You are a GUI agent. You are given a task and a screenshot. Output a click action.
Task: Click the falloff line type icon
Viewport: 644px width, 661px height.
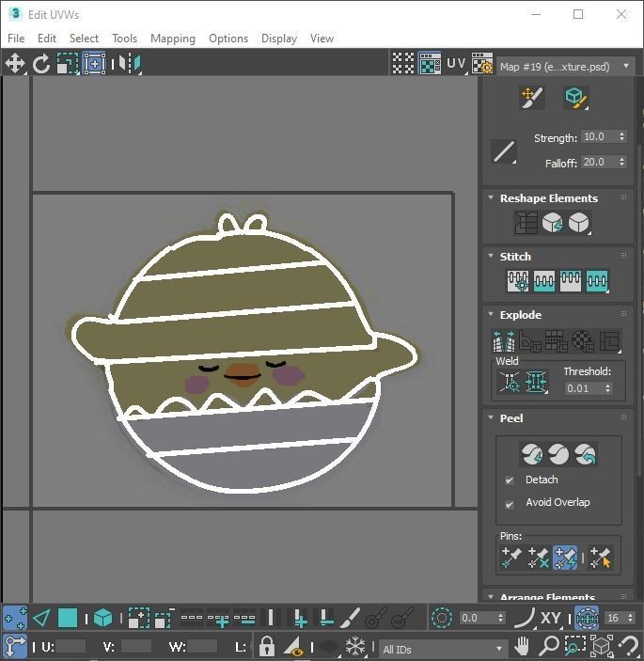[x=504, y=151]
